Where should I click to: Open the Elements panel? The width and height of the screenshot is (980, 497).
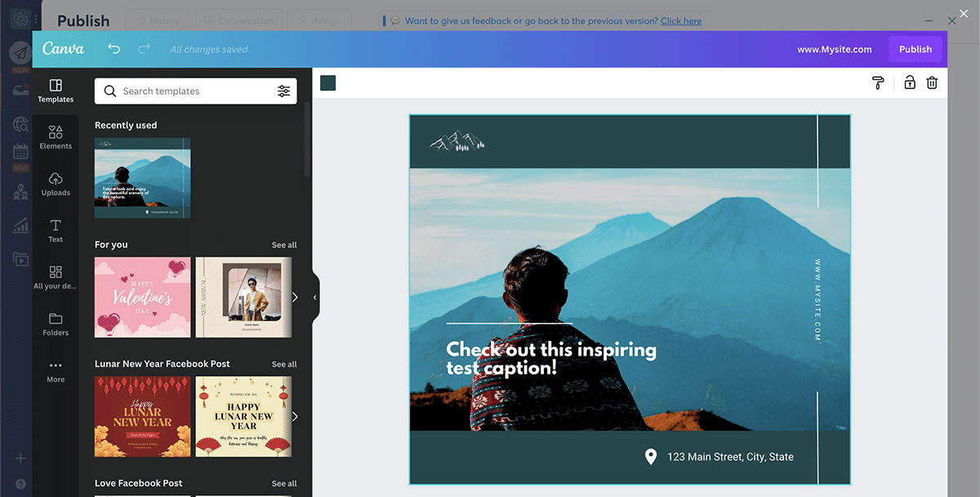pyautogui.click(x=56, y=136)
